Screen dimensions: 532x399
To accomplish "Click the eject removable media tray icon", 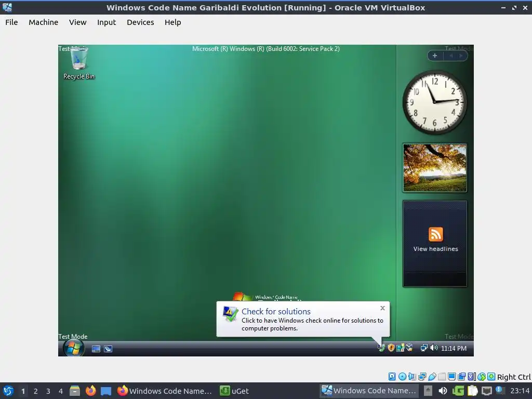I will tap(428, 391).
